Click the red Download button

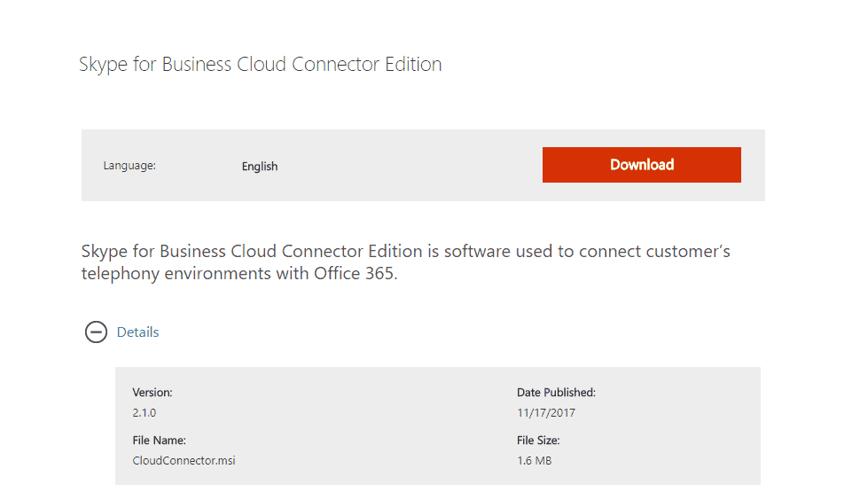[641, 165]
